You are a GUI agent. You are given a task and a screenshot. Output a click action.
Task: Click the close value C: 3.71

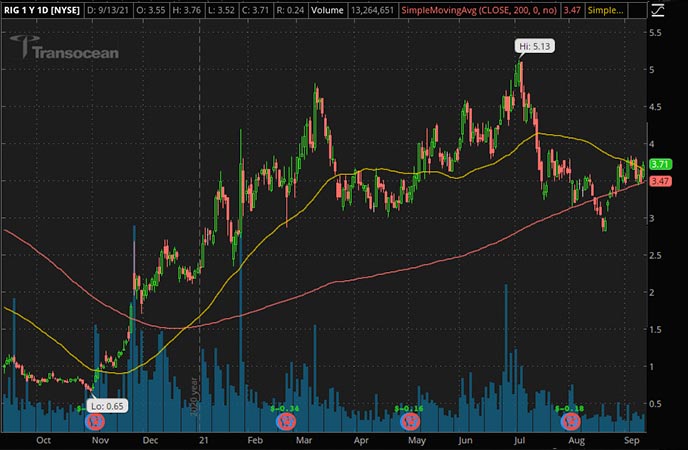coord(256,10)
